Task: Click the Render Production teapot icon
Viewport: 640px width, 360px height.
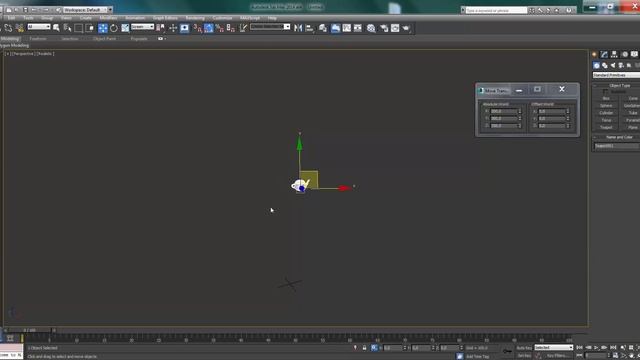Action: (406, 28)
